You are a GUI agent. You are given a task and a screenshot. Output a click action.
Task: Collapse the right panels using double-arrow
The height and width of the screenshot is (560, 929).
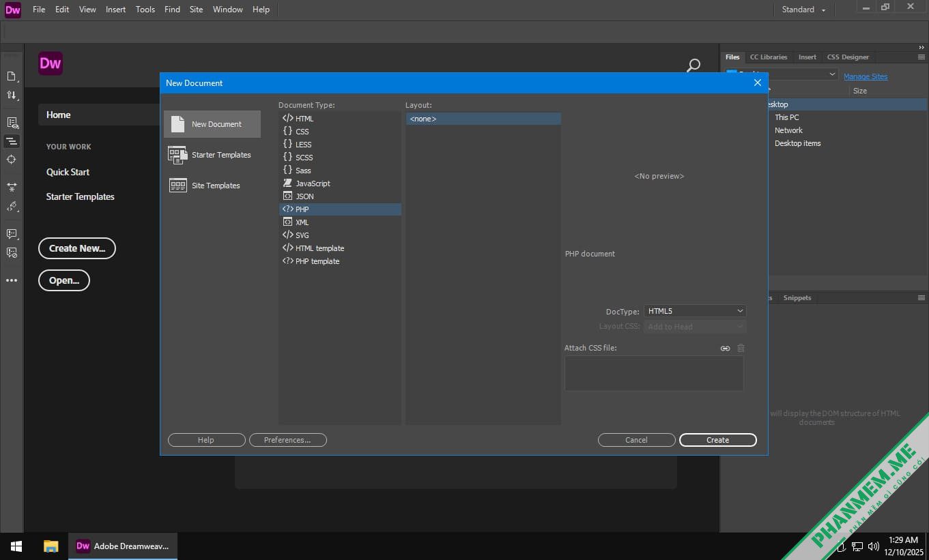click(921, 47)
